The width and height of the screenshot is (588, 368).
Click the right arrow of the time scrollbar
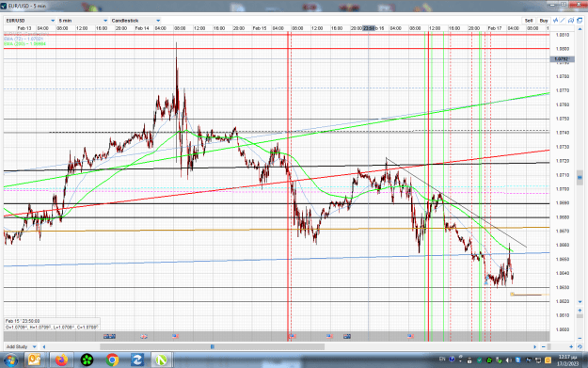[x=534, y=347]
